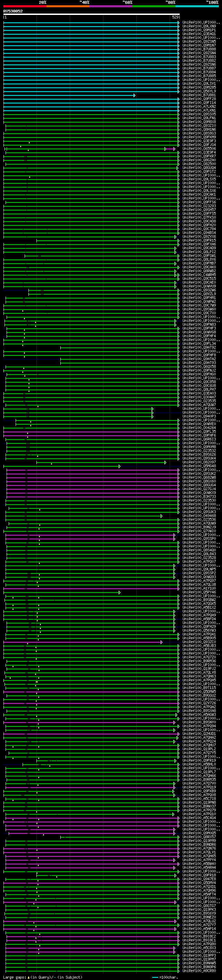Select hit label UniRef100_Q93ZI0
This screenshot has width=222, height=980.
point(199,125)
